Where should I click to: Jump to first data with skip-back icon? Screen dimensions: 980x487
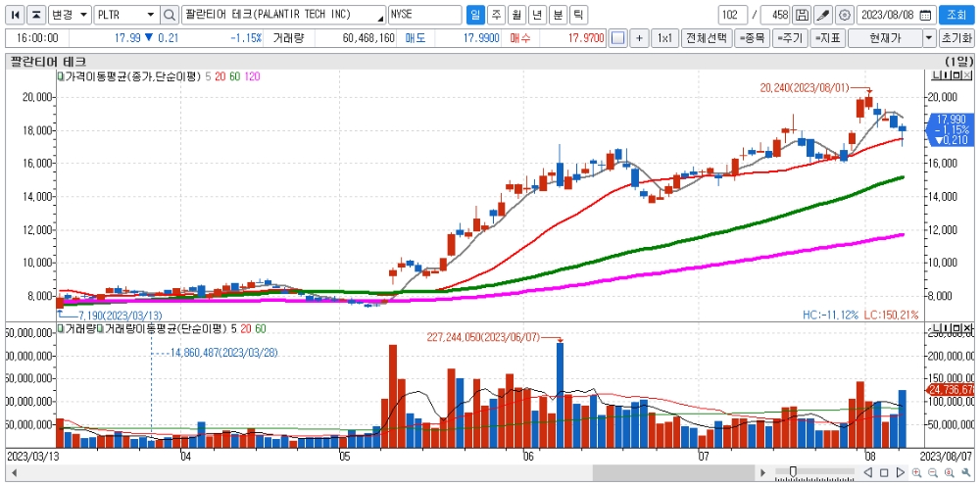click(x=15, y=15)
